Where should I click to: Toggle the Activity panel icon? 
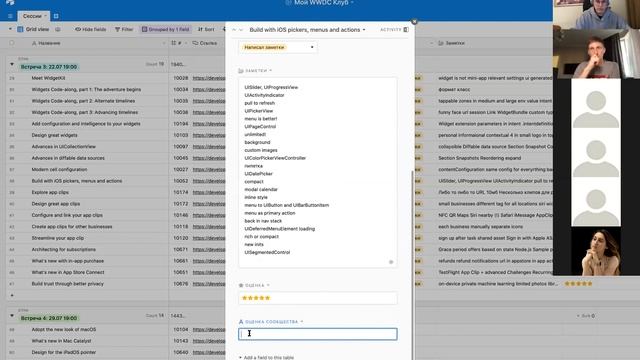coord(406,30)
